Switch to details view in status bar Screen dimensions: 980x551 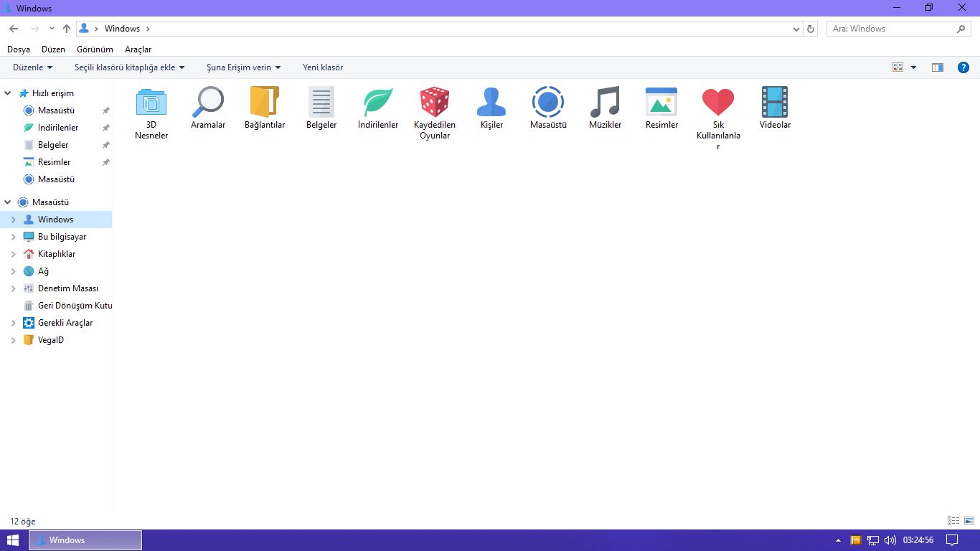pos(953,521)
